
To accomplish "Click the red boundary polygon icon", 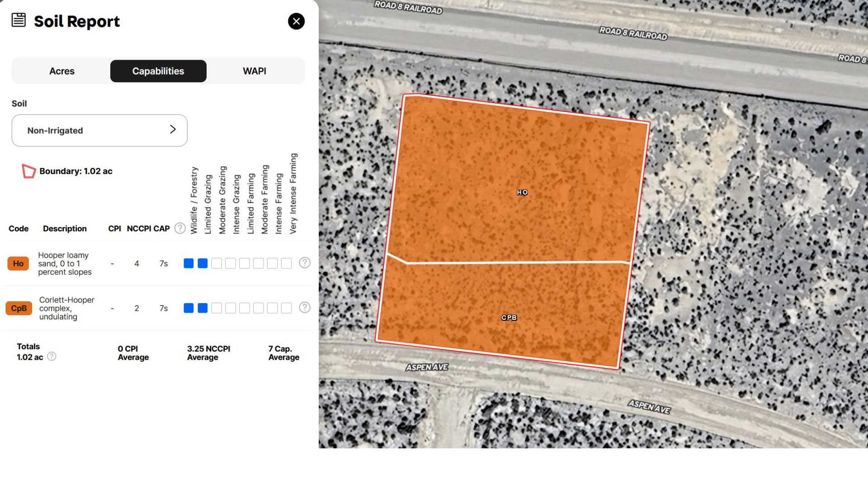I will 28,171.
